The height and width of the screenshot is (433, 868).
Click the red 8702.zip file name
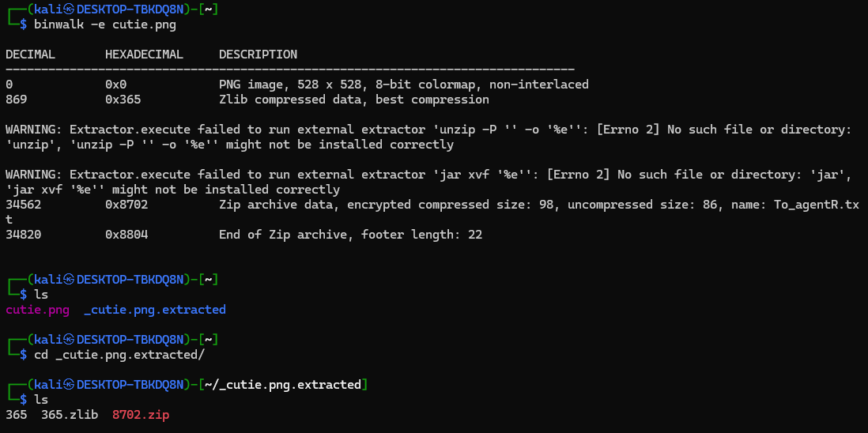(x=141, y=415)
